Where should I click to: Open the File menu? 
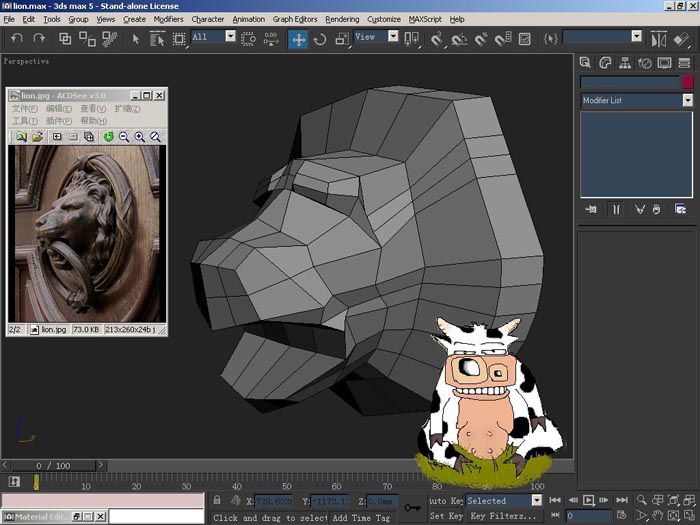tap(9, 19)
